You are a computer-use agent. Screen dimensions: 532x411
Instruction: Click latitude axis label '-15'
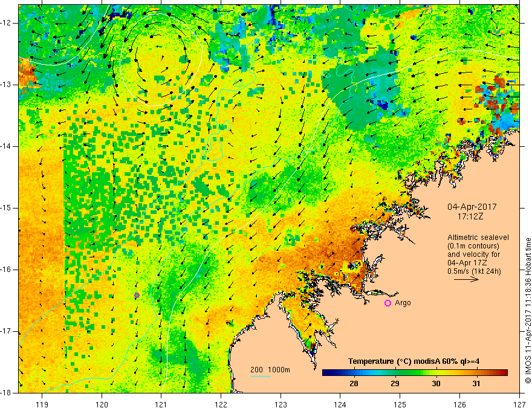(6, 208)
